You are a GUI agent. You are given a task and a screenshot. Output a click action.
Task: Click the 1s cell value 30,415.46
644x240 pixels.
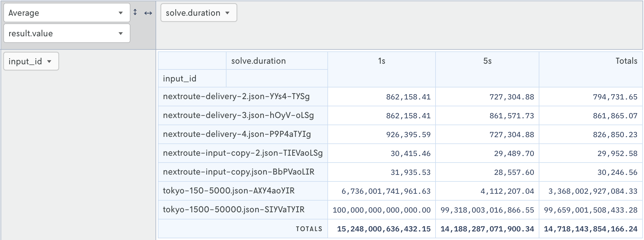(410, 153)
